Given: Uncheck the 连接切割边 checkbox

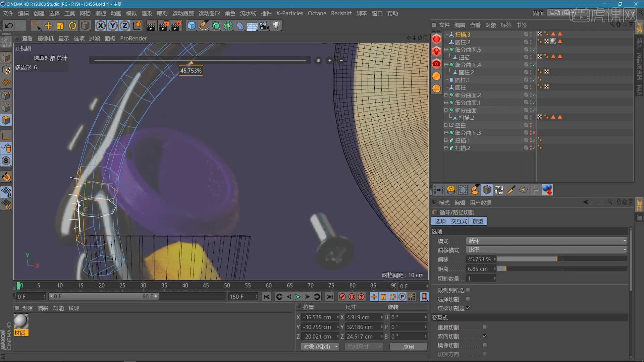Looking at the screenshot, I should tap(468, 308).
